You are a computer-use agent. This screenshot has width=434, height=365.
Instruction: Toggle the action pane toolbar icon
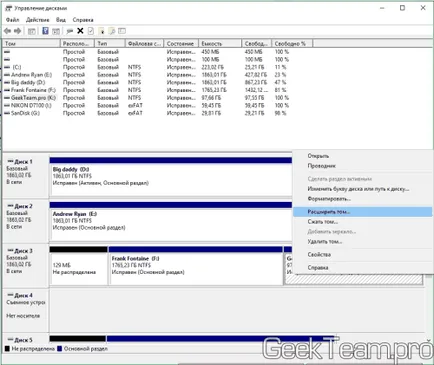pyautogui.click(x=56, y=31)
